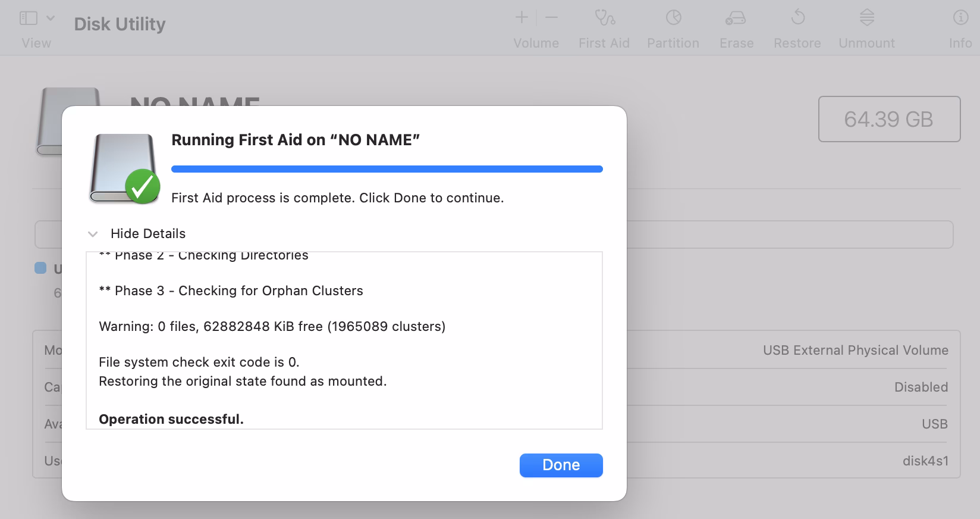The height and width of the screenshot is (519, 980).
Task: Click the drive icon with green checkmark
Action: 124,169
